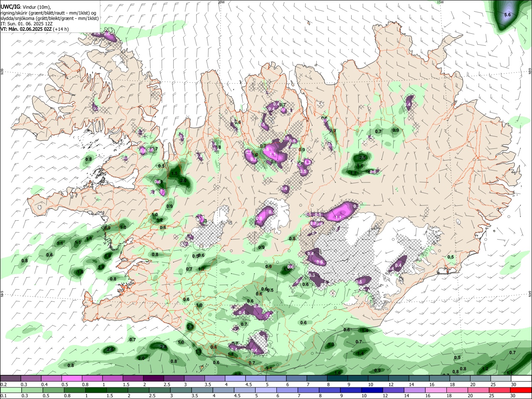Click the '30' label on the lower scale
The image size is (532, 399).
514,396
